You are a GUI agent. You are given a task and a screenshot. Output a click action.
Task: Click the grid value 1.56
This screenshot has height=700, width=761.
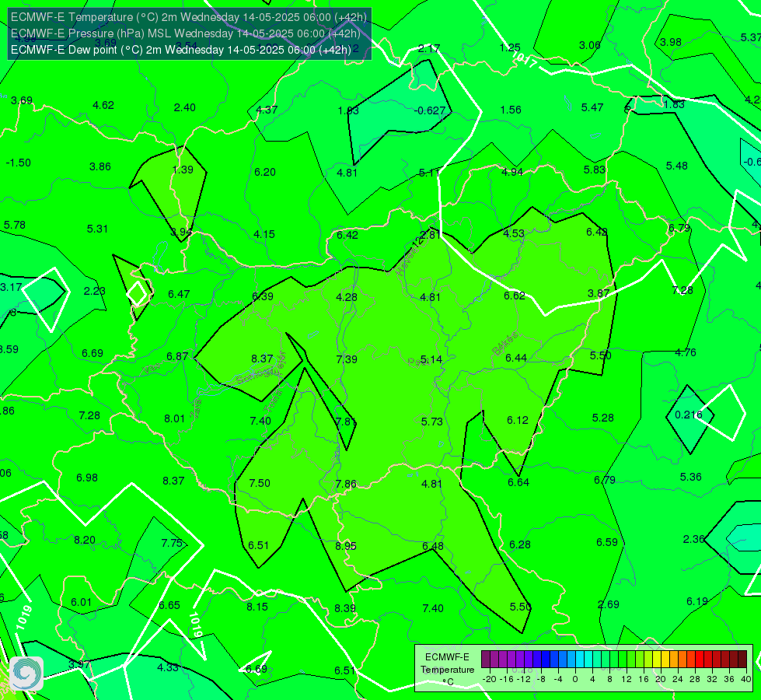pos(511,110)
